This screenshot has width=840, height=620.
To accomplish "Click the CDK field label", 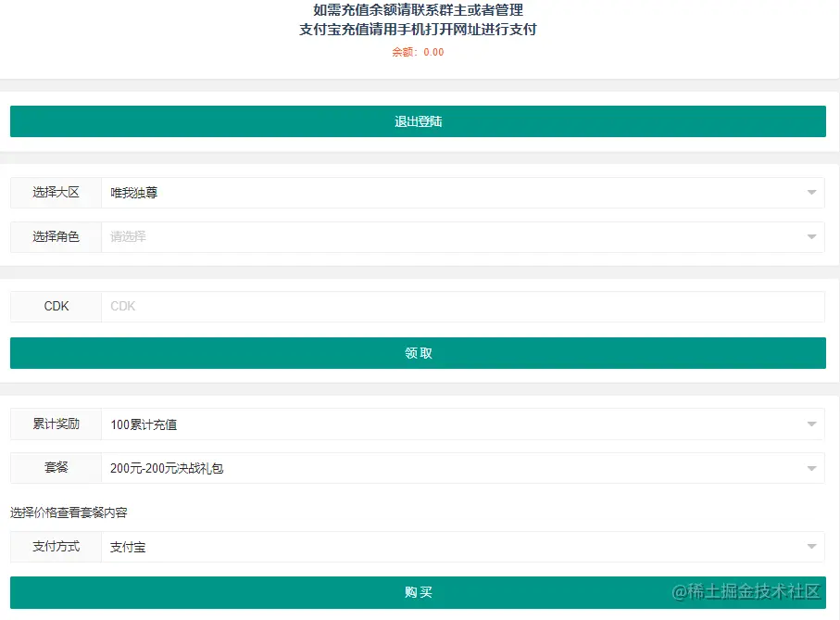I will tap(56, 307).
